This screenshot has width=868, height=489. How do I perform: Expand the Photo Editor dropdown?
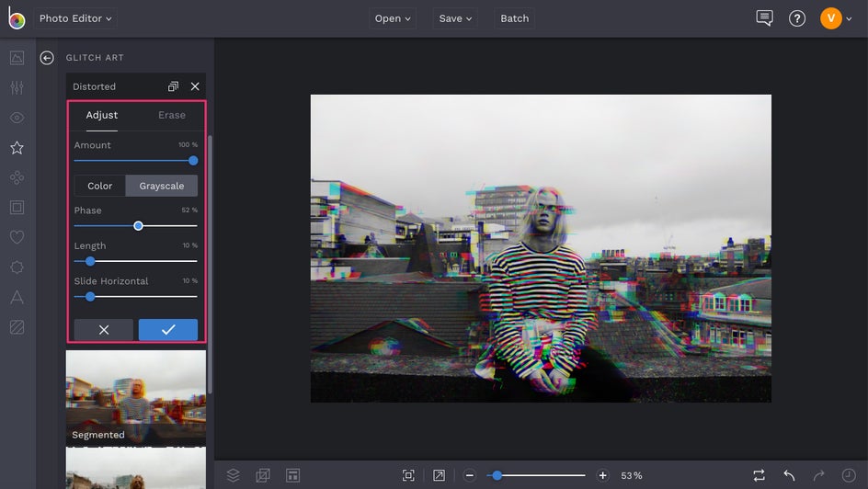click(x=75, y=18)
